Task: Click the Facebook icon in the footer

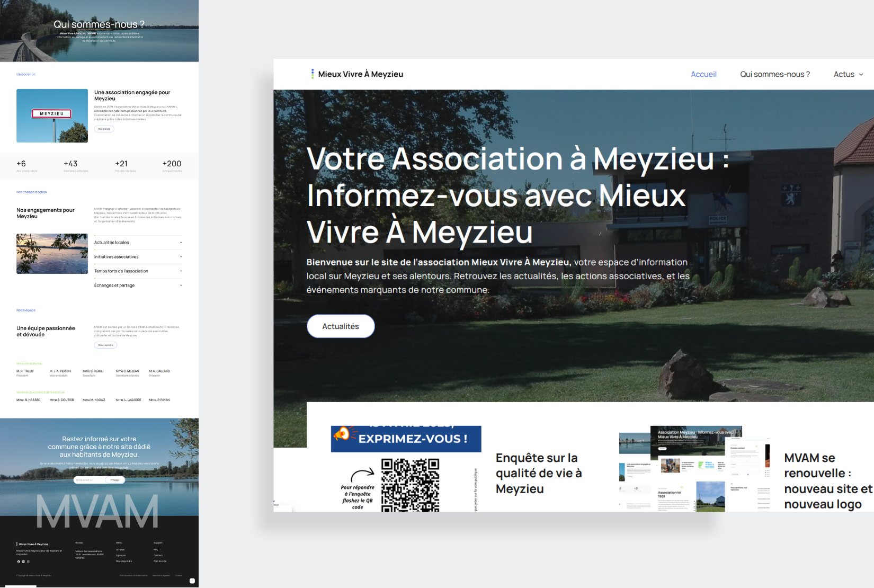Action: (x=19, y=562)
